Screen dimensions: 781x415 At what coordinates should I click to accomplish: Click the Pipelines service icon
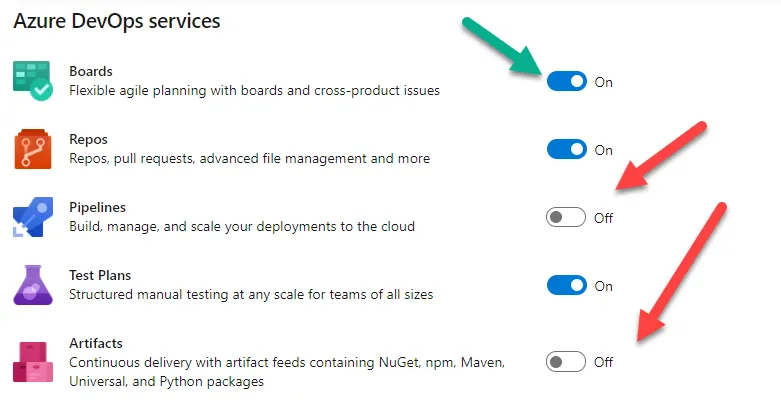31,216
